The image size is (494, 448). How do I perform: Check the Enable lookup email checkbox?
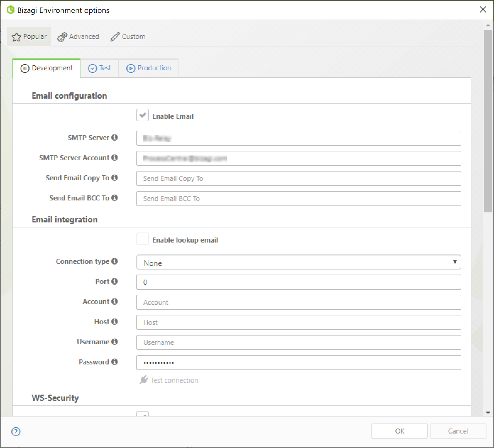(143, 239)
